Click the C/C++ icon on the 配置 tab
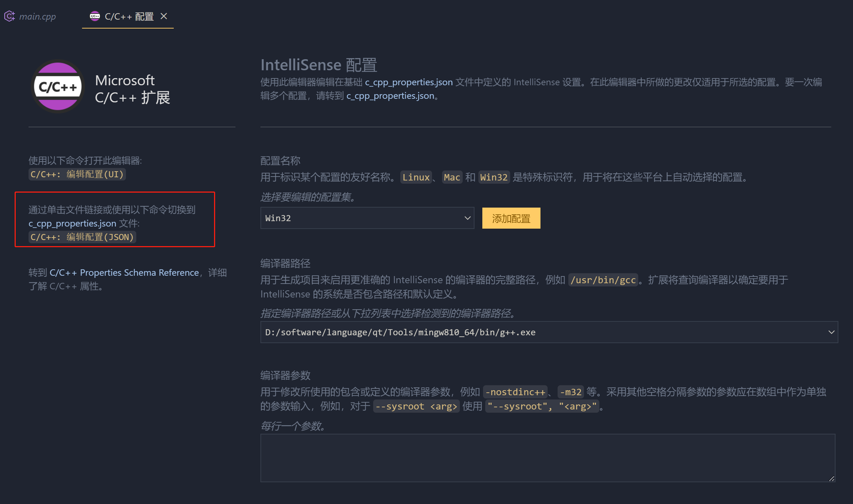This screenshot has width=853, height=504. pos(95,16)
